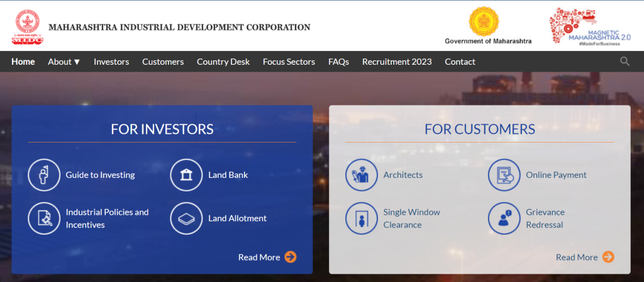The image size is (644, 282).
Task: Click the FOR CUSTOMERS heading
Action: [480, 129]
